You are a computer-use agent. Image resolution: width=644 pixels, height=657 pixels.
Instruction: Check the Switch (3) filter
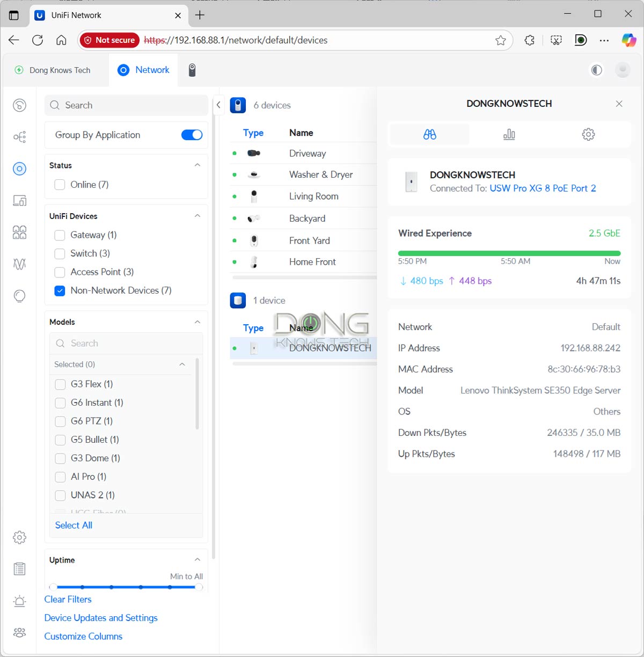(60, 253)
